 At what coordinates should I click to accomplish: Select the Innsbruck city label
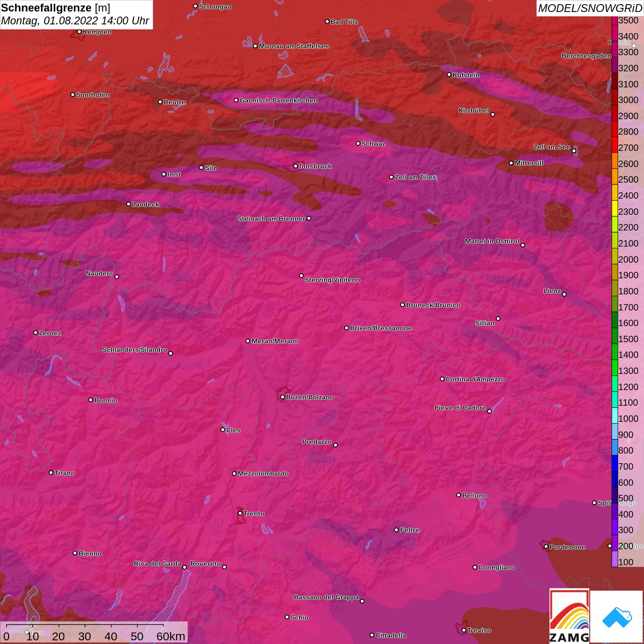click(x=315, y=166)
